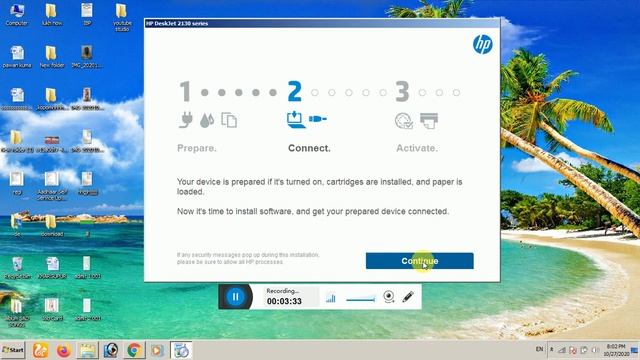The height and width of the screenshot is (360, 640).
Task: Click the HP logo in installer window
Action: [482, 44]
